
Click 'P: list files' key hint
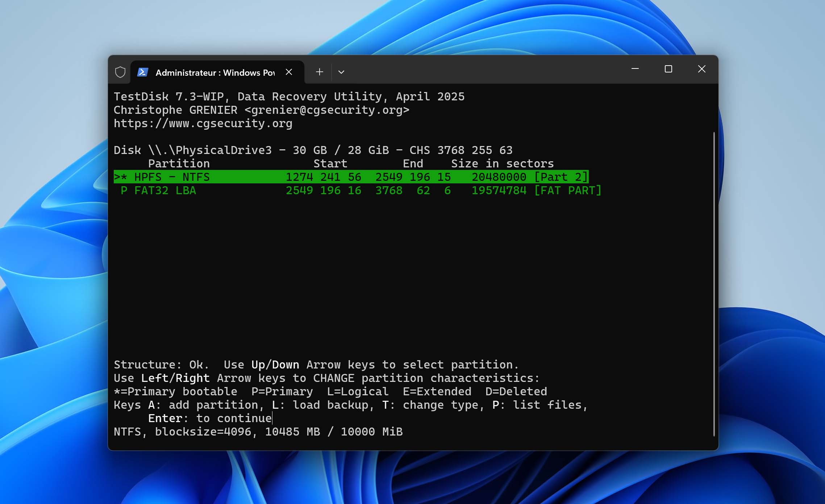pos(537,405)
